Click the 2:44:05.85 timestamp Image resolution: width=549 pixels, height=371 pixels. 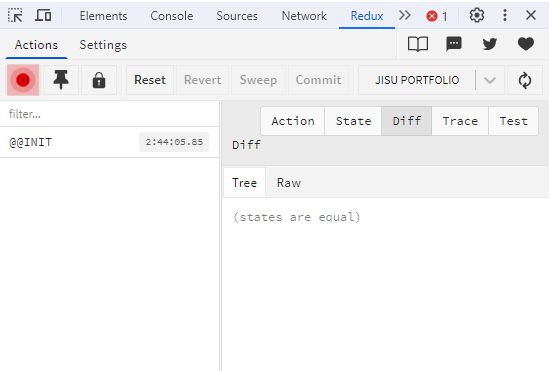[174, 142]
